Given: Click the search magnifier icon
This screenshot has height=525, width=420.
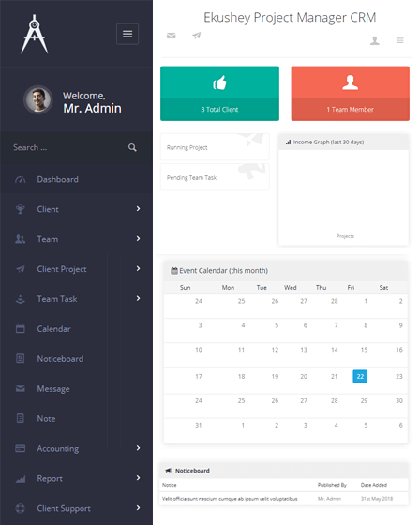Looking at the screenshot, I should click(132, 147).
